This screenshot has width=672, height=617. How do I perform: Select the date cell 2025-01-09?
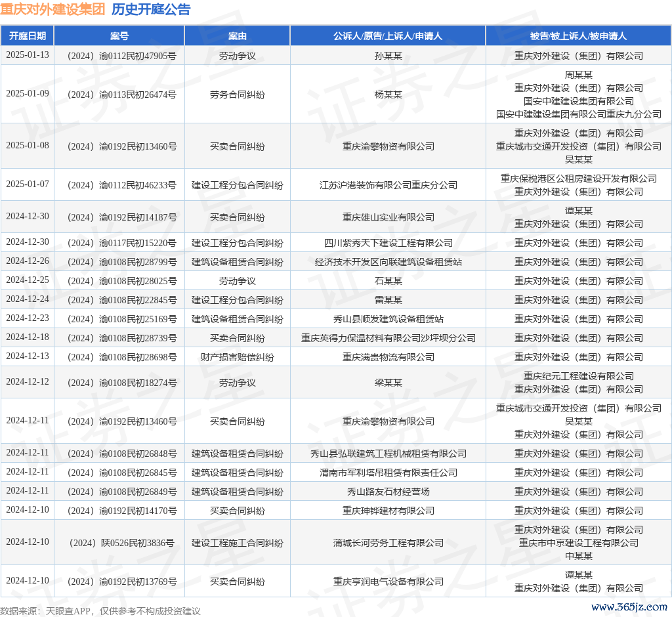28,93
